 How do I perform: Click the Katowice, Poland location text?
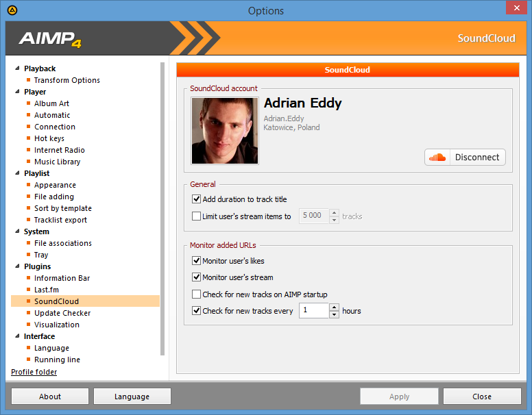291,127
